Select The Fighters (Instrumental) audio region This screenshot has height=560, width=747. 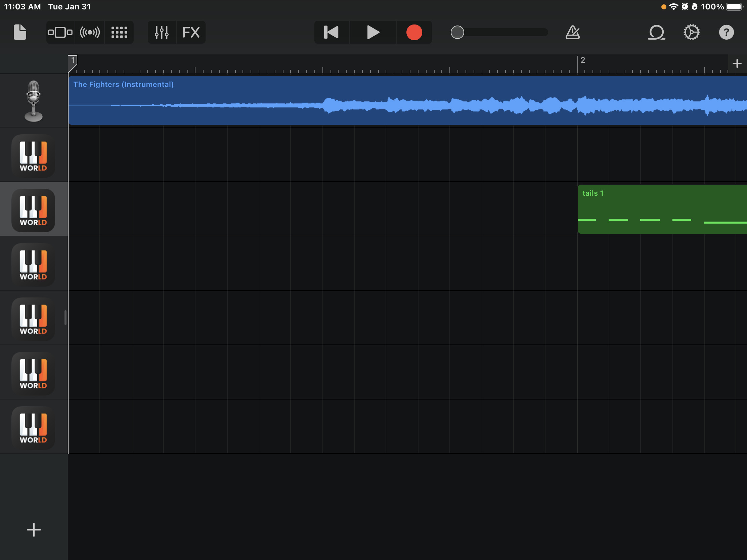point(371,101)
